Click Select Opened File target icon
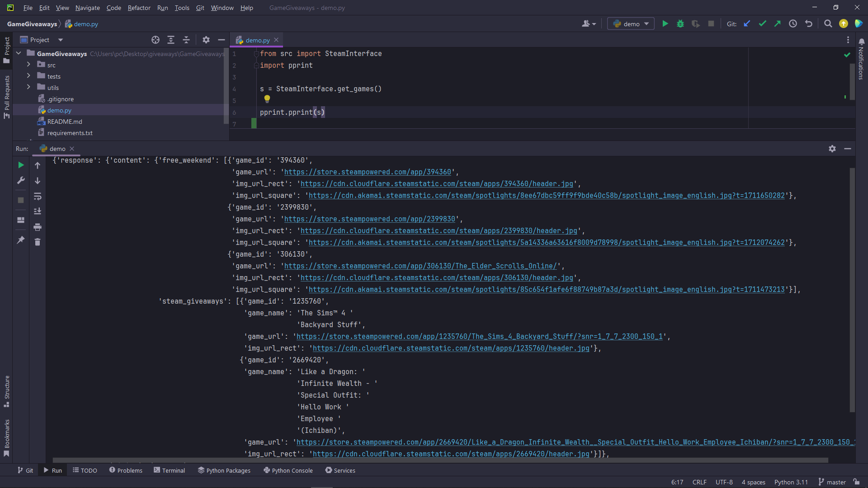The image size is (868, 488). (x=156, y=40)
